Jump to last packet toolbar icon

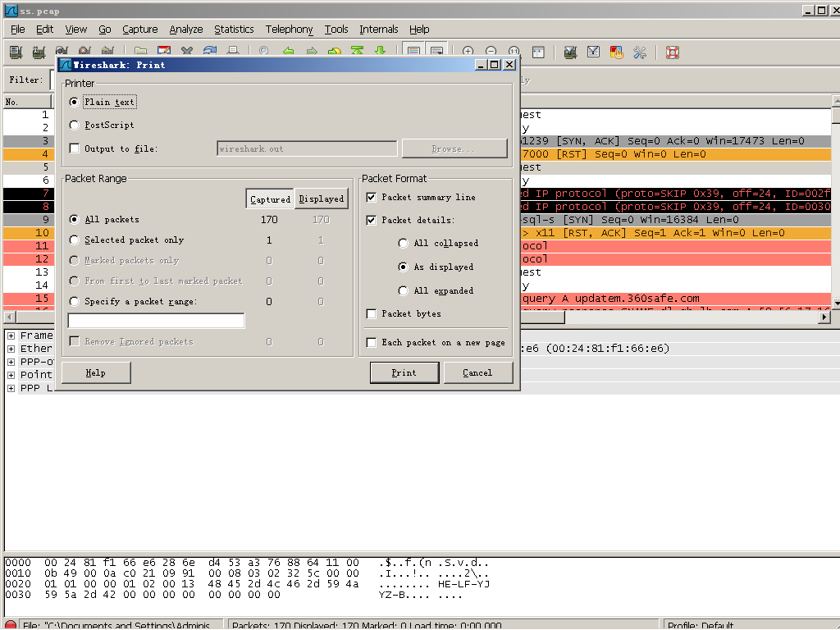[381, 52]
